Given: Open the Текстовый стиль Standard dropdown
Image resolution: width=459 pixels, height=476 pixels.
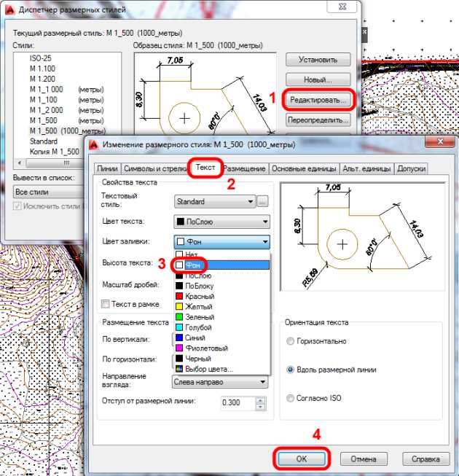Looking at the screenshot, I should tap(215, 201).
